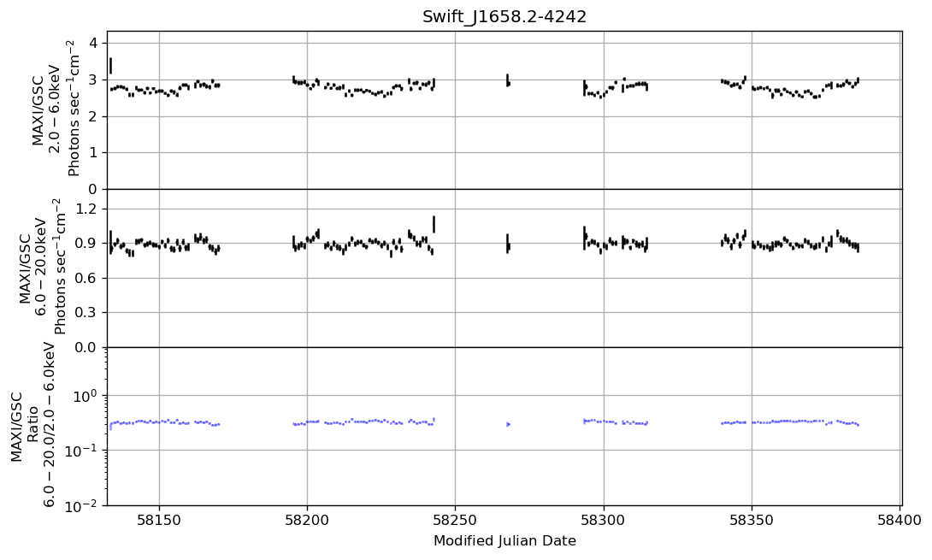Select the 6.0-20.0keV Photons y-axis label
The width and height of the screenshot is (932, 560).
(x=42, y=267)
